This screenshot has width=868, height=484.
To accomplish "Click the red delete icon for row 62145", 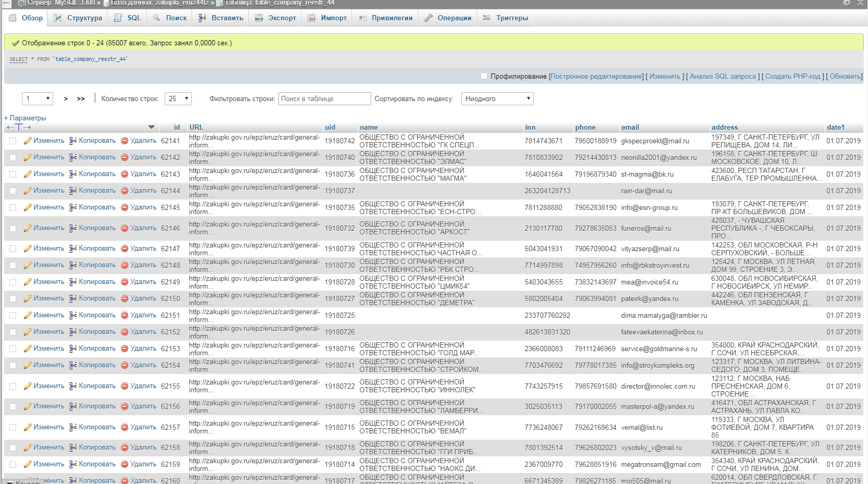I will 125,207.
